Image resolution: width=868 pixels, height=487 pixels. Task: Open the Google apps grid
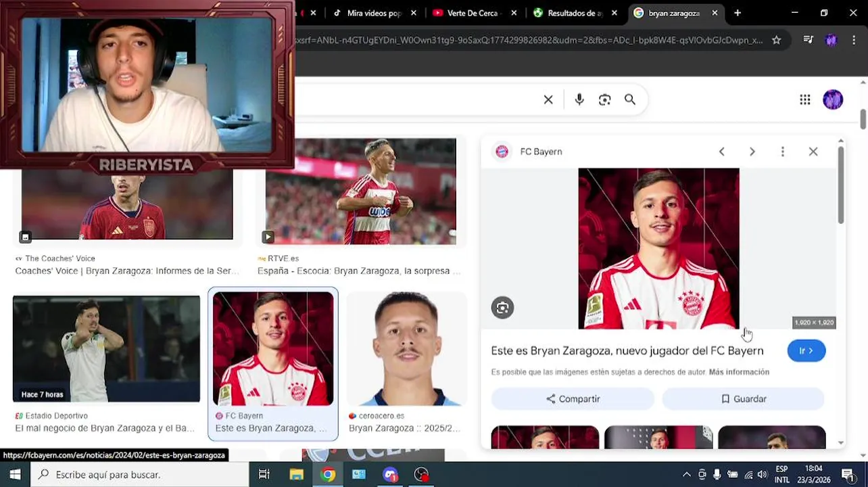804,100
